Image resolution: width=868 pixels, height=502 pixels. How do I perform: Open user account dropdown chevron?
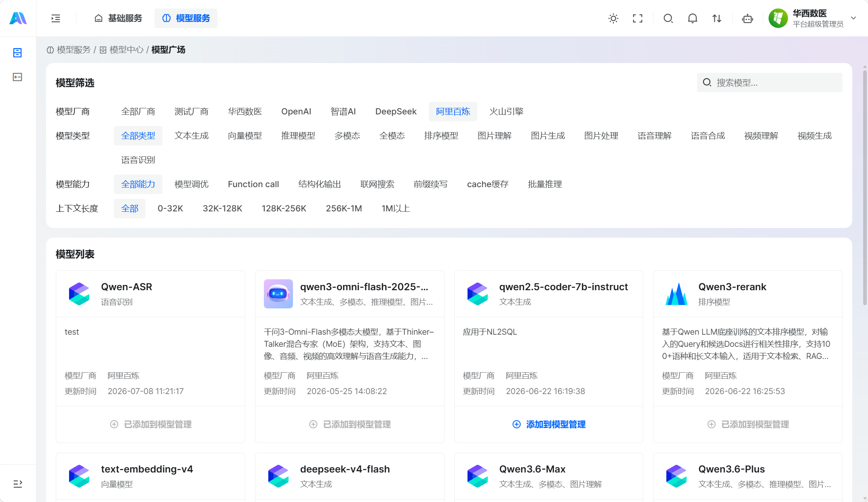(x=853, y=18)
